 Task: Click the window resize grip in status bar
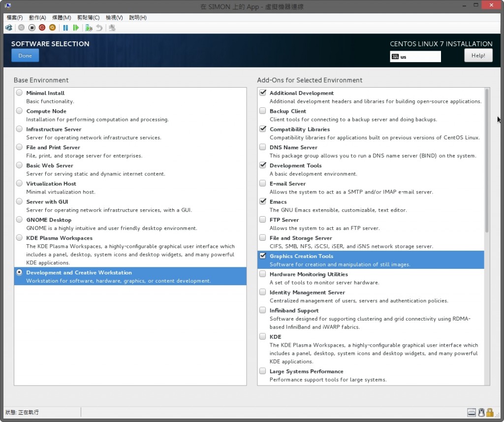coord(497,415)
